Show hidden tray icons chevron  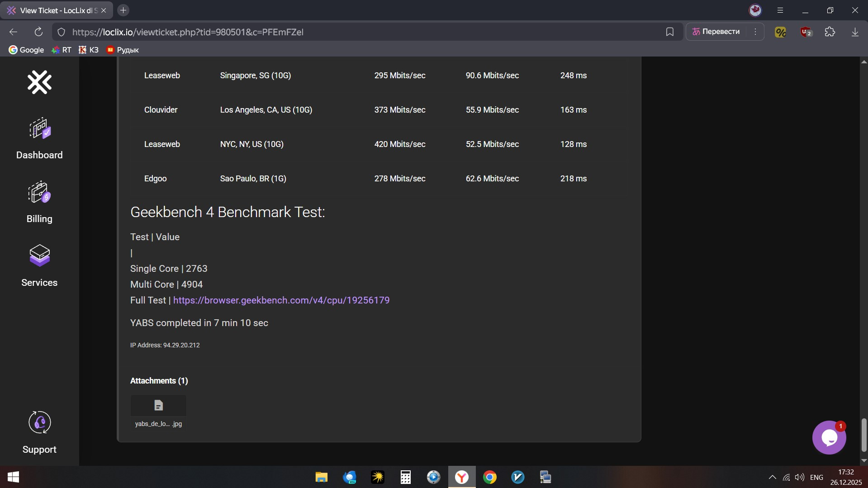coord(773,477)
